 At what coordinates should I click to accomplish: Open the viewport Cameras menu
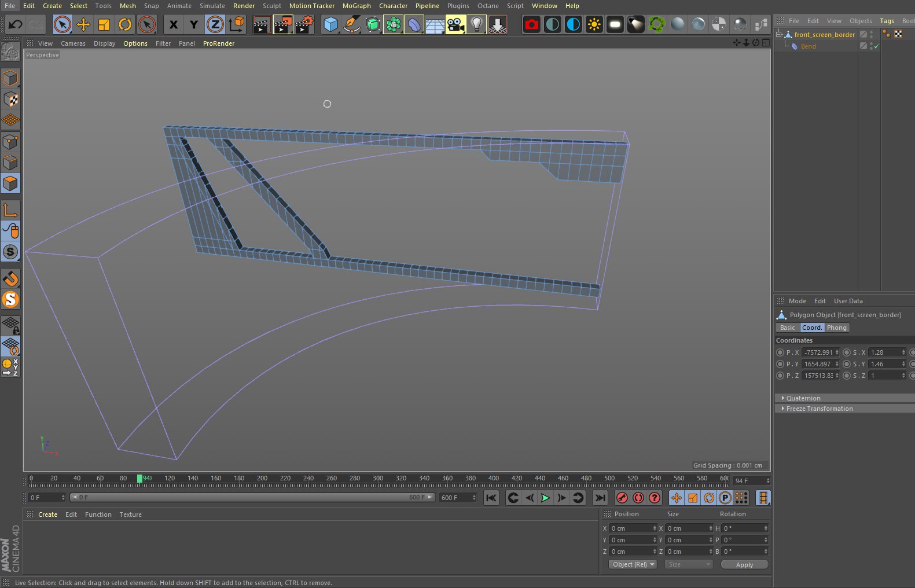point(73,43)
